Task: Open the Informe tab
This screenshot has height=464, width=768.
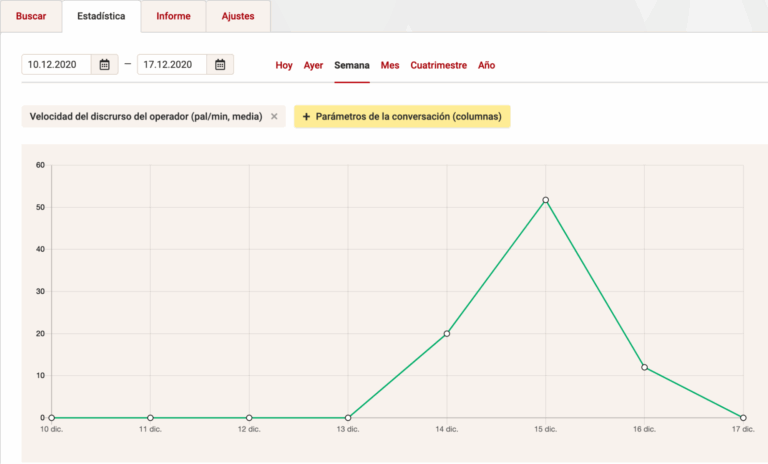Action: (x=173, y=16)
